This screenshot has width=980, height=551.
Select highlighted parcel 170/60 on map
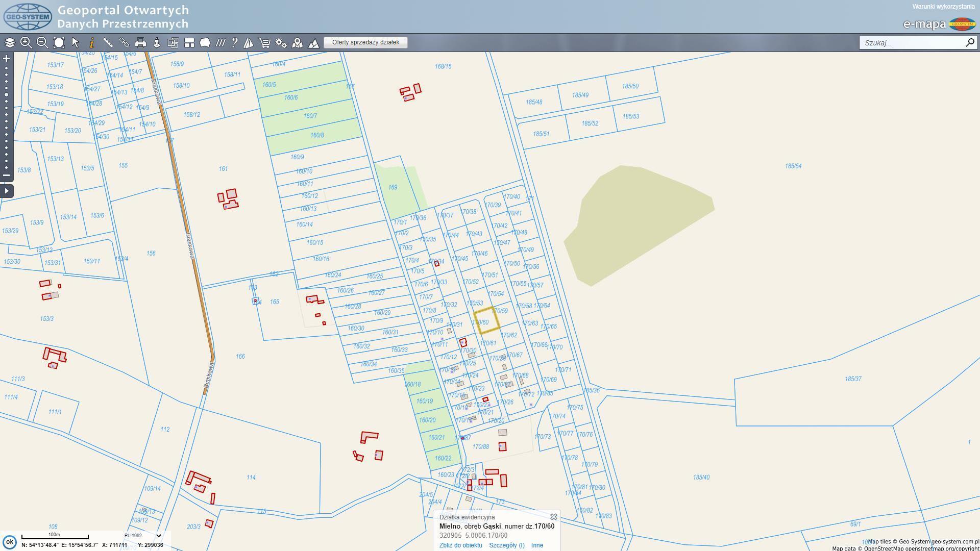coord(486,321)
